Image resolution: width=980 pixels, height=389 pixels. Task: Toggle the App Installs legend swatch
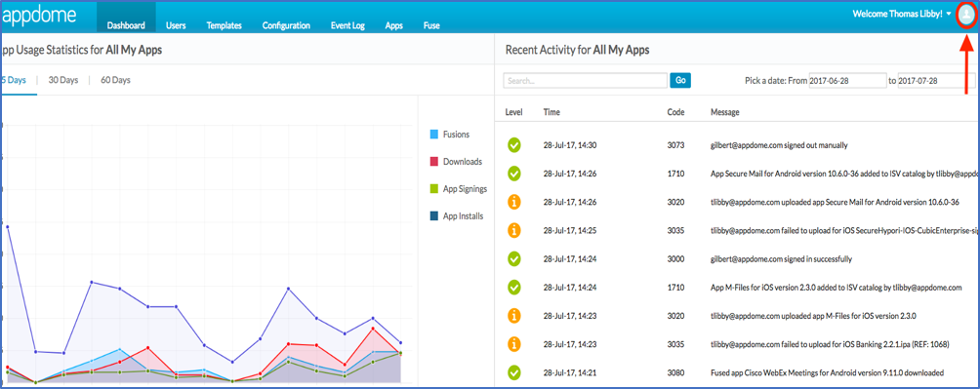433,216
